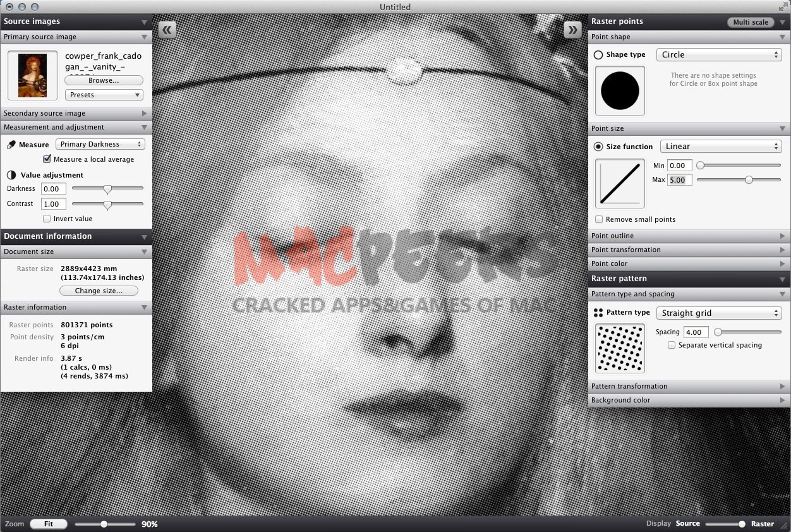This screenshot has height=532, width=791.
Task: Click the Browse... button
Action: 104,80
